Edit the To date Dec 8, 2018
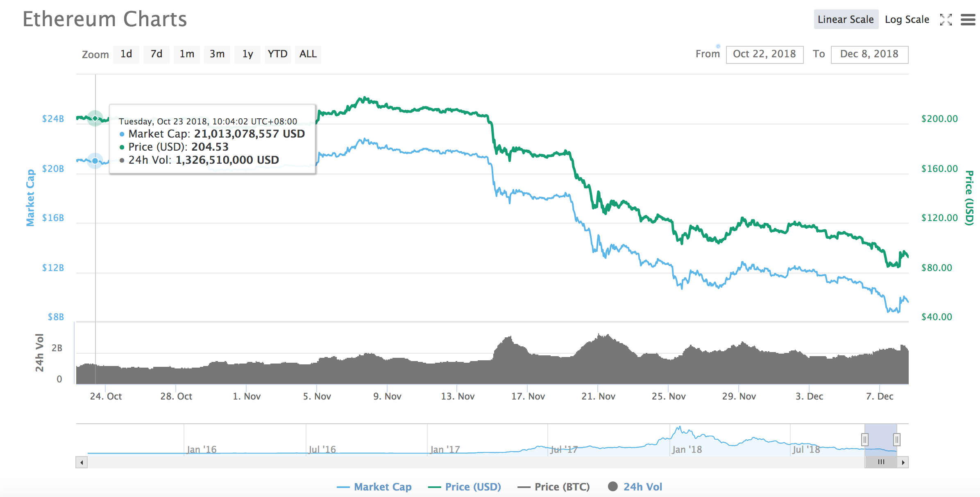Screen dimensions: 980x497 point(869,54)
